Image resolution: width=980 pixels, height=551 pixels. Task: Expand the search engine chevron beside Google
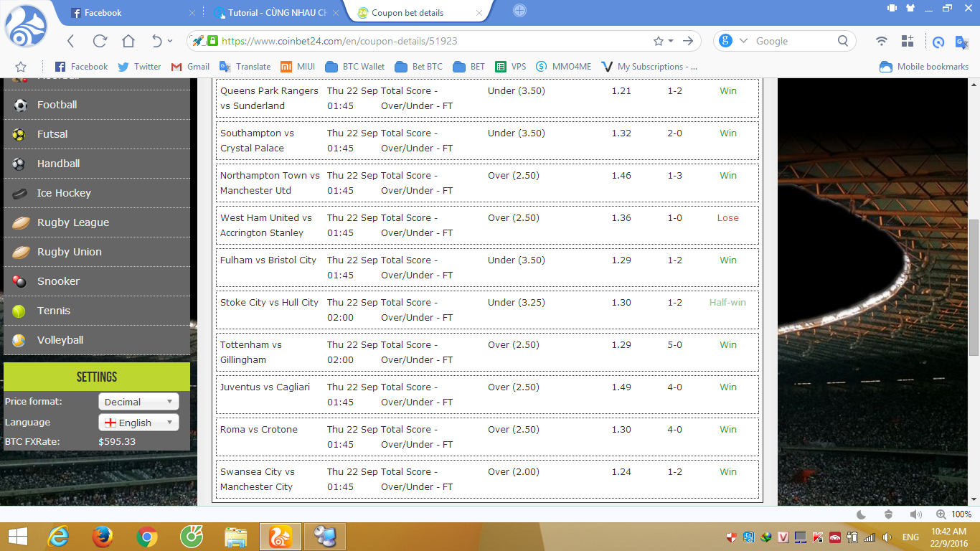743,41
